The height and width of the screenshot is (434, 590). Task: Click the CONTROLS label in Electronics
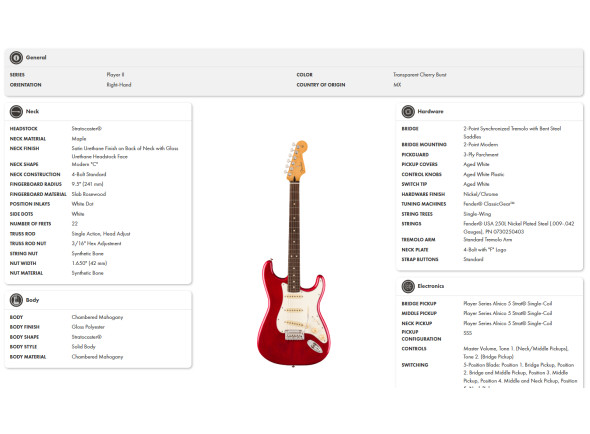tap(414, 349)
